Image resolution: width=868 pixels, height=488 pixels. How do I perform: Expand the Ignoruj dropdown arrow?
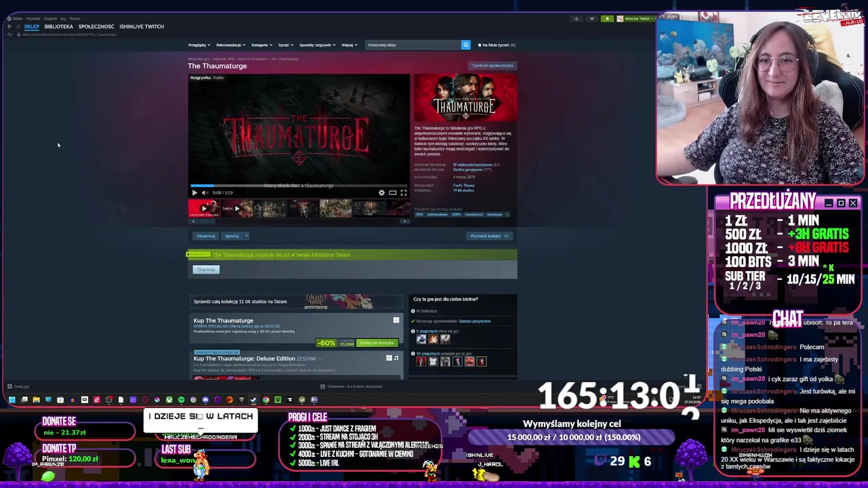(x=246, y=236)
